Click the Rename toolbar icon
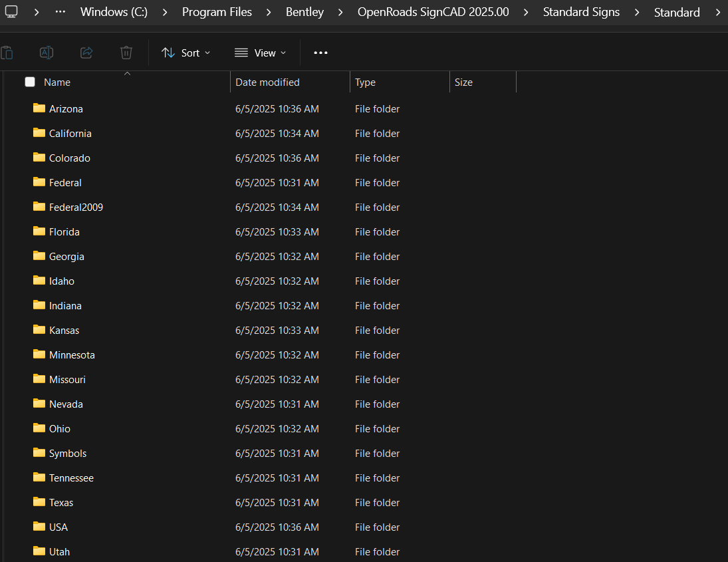Image resolution: width=728 pixels, height=562 pixels. tap(47, 53)
